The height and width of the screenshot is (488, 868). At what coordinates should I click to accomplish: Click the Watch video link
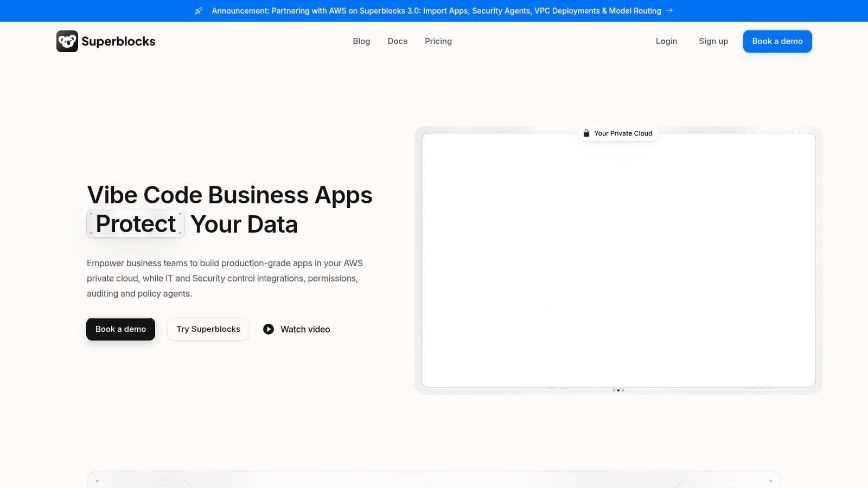[x=297, y=329]
